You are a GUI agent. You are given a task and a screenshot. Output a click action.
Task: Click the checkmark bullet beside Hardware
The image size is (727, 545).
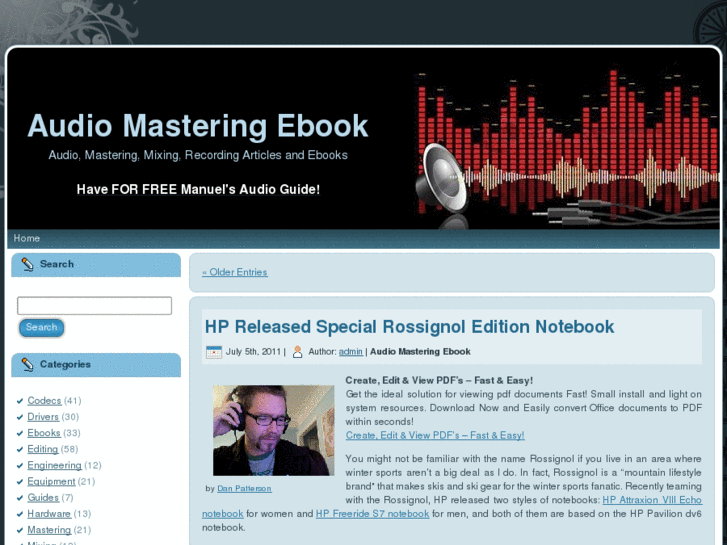(19, 515)
